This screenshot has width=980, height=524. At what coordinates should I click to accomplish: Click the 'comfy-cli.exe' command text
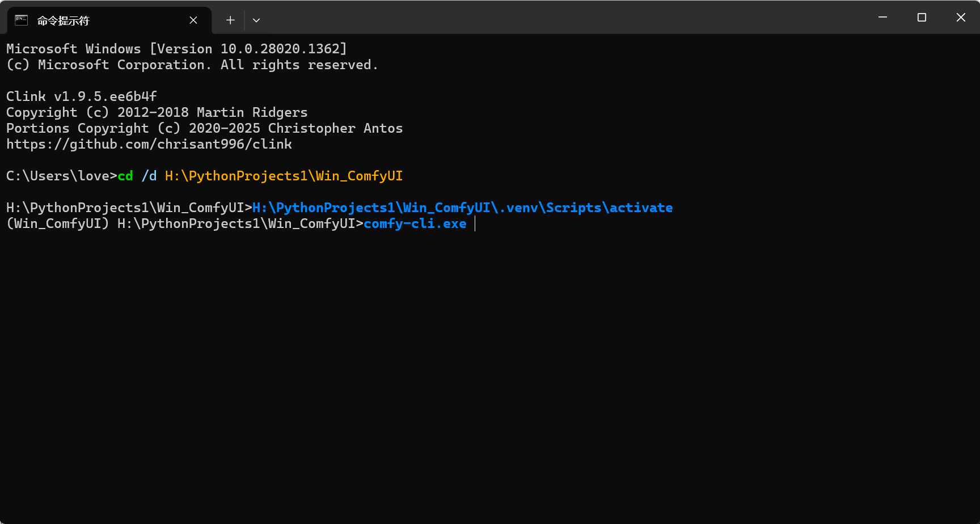[x=415, y=223]
